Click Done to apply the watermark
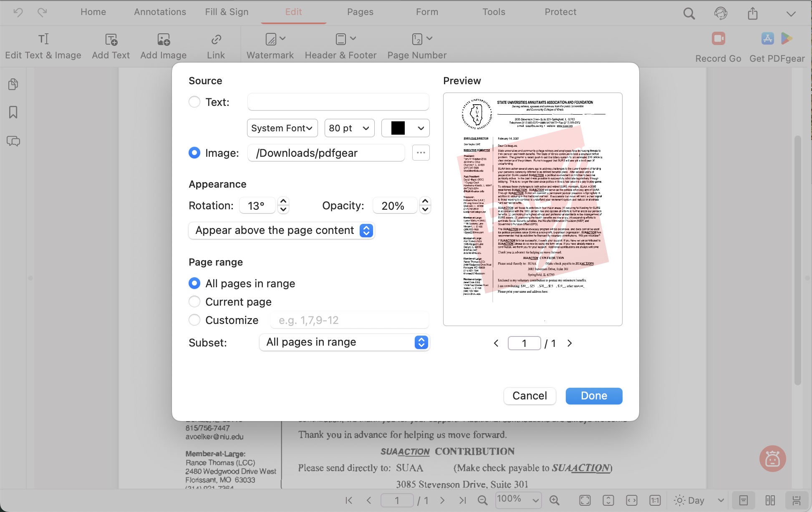The image size is (812, 512). pyautogui.click(x=593, y=396)
